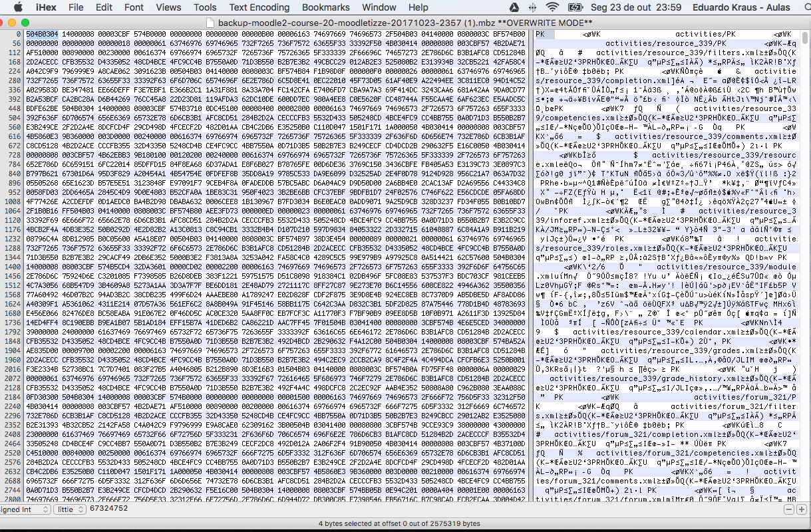
Task: Select the highlighted hex bytes 504B0304
Action: (x=42, y=33)
